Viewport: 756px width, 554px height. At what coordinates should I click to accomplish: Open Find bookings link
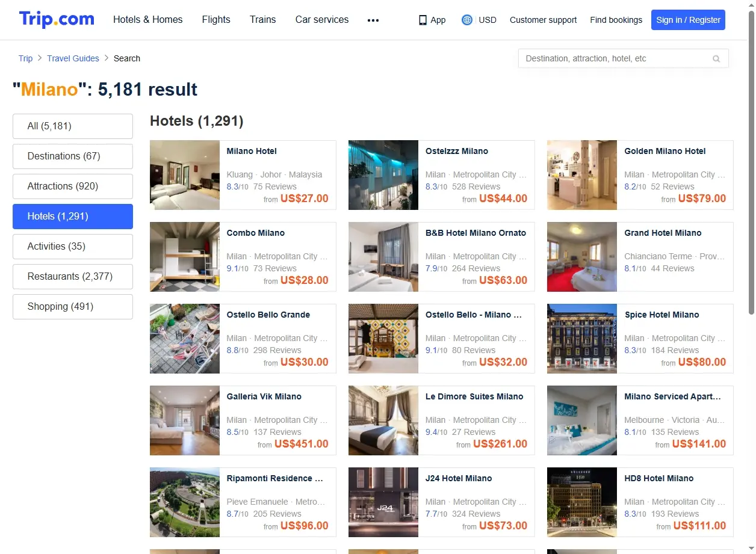616,20
